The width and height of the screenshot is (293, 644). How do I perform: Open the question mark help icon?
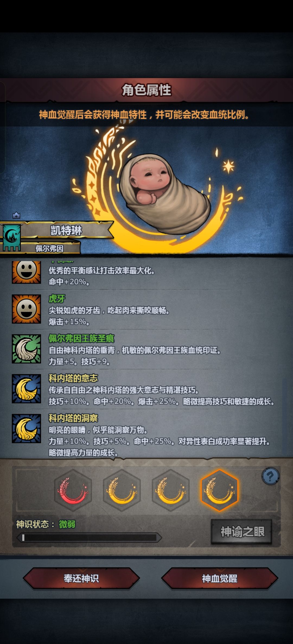270,476
